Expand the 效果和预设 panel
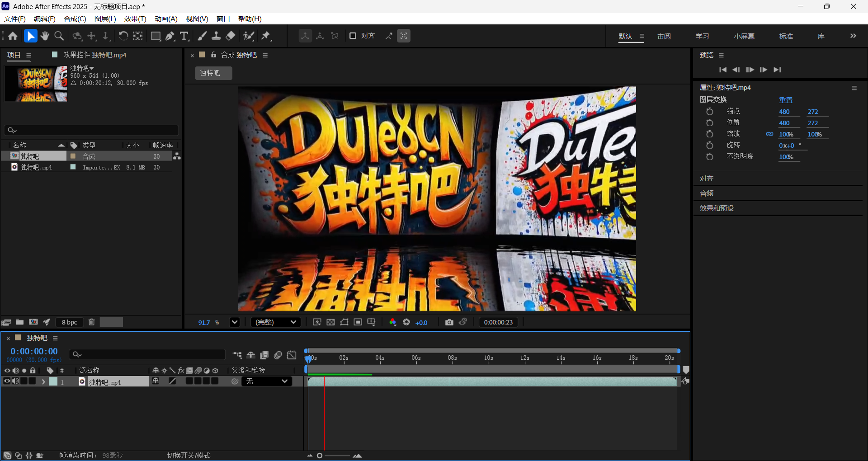 click(717, 208)
